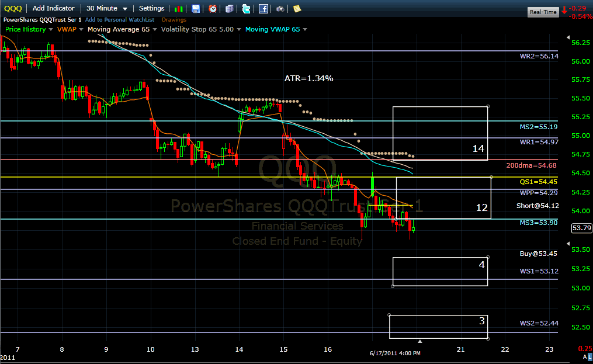Click the timeline marker triangle near 6/17/2011
593x364 pixels.
pos(419,341)
